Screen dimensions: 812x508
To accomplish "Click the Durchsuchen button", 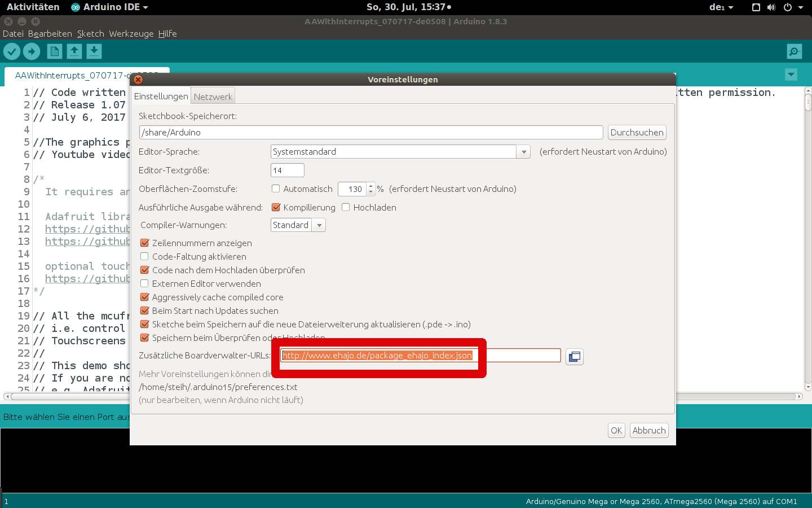I will point(637,133).
